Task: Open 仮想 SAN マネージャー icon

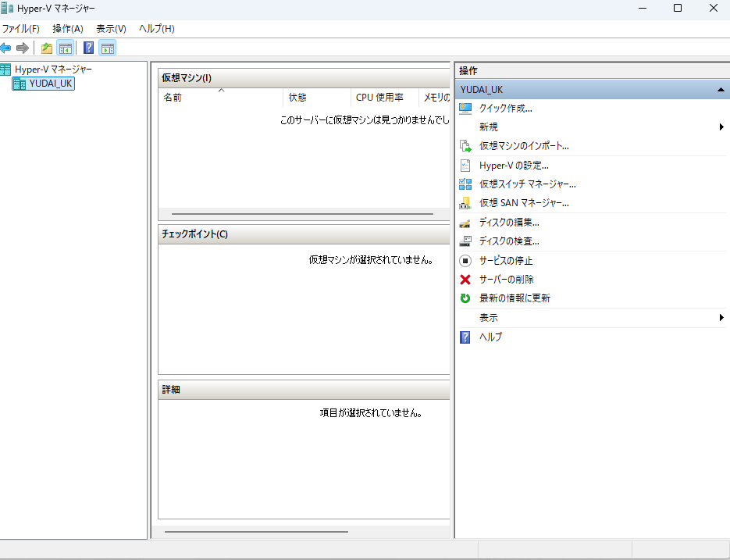Action: click(467, 202)
